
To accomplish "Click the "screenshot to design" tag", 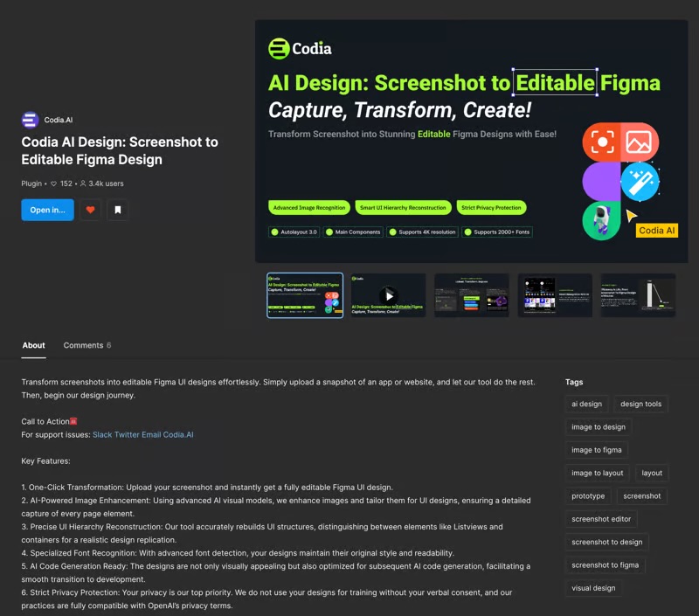I will (x=607, y=542).
